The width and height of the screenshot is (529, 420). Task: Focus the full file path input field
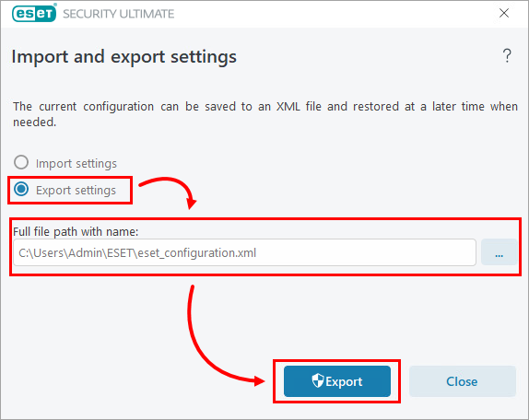pyautogui.click(x=244, y=252)
